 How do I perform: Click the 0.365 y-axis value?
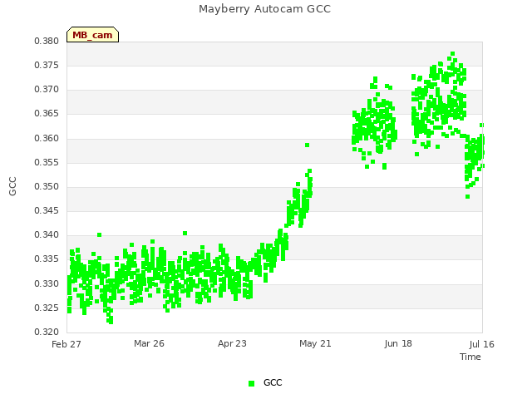47,114
